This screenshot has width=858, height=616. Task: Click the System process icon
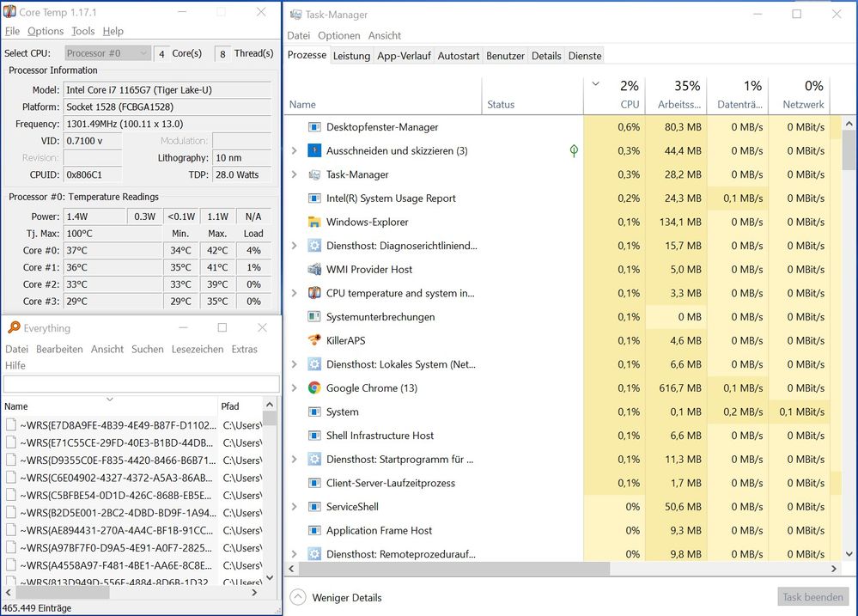click(314, 412)
